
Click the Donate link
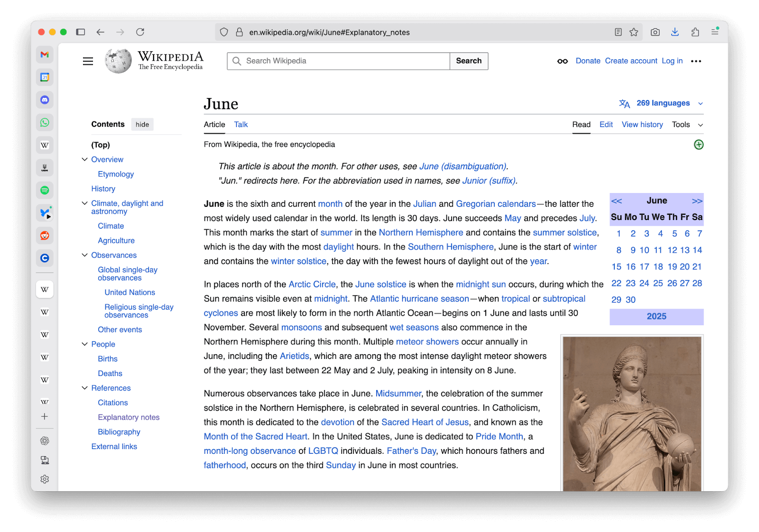coord(588,61)
